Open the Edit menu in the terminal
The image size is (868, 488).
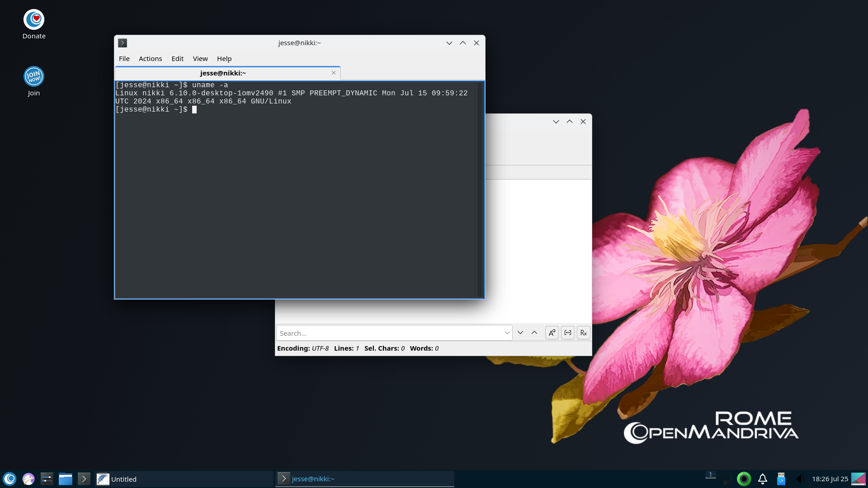tap(177, 59)
